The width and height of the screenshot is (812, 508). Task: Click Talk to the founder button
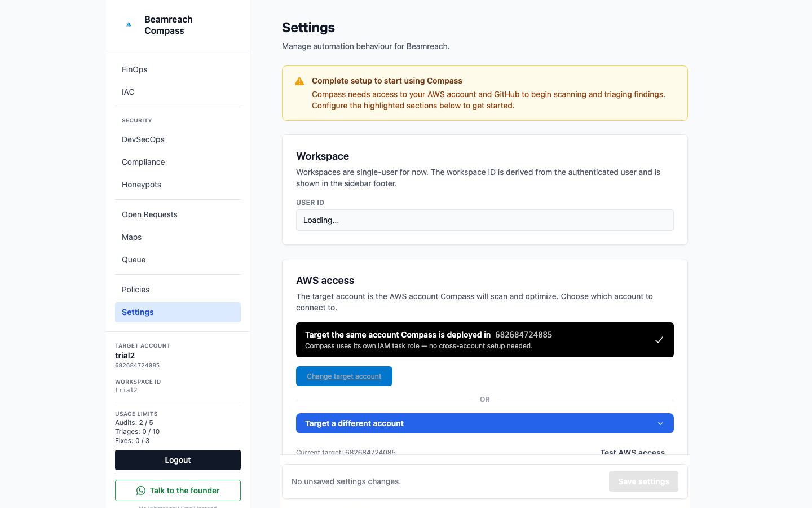tap(178, 491)
